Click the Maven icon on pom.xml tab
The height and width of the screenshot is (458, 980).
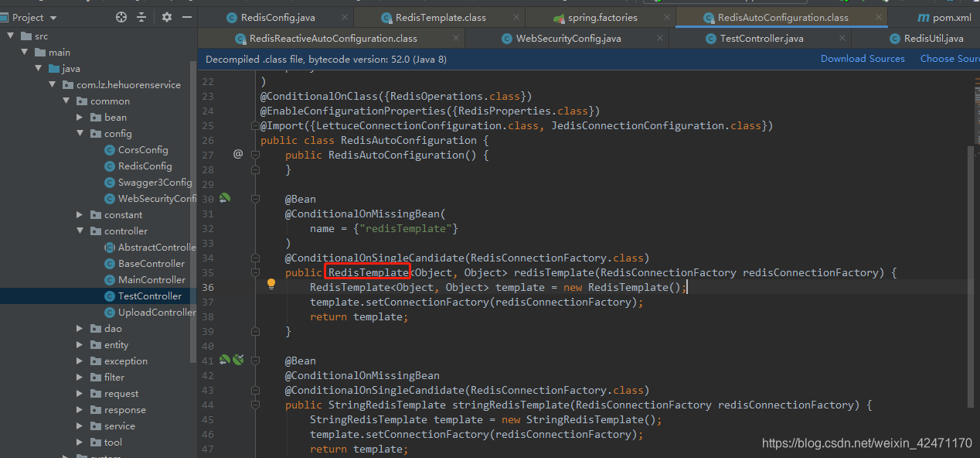(x=922, y=17)
